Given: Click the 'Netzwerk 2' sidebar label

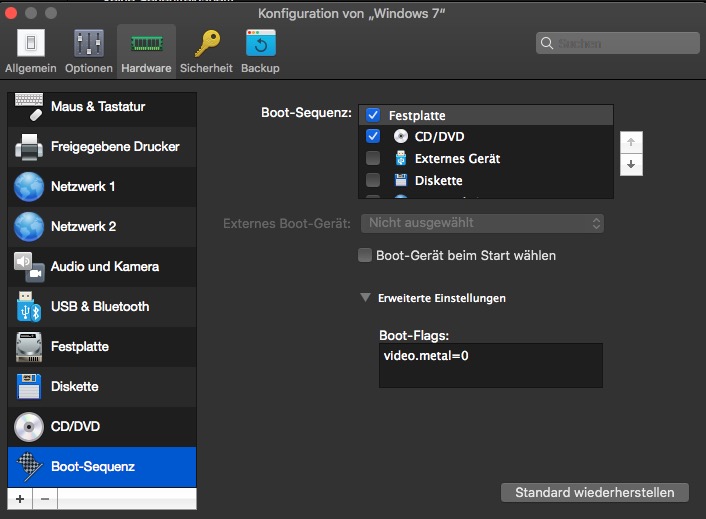Looking at the screenshot, I should [x=84, y=226].
